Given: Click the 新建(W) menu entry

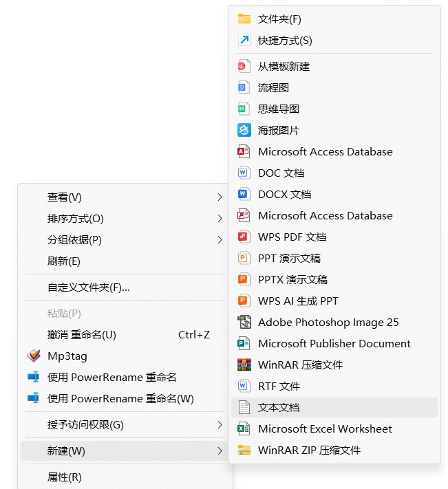Looking at the screenshot, I should [124, 450].
